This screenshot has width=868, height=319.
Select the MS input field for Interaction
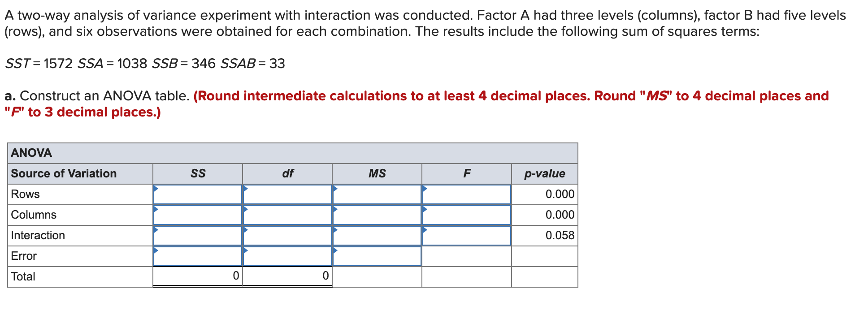377,235
